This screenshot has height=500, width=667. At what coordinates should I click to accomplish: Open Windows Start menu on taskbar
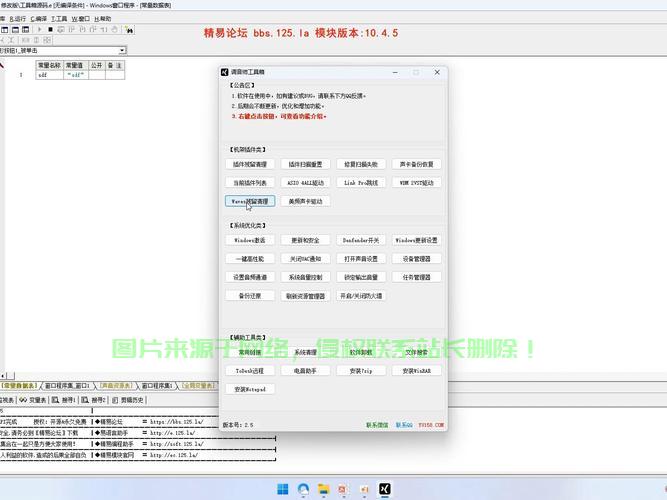coord(283,489)
